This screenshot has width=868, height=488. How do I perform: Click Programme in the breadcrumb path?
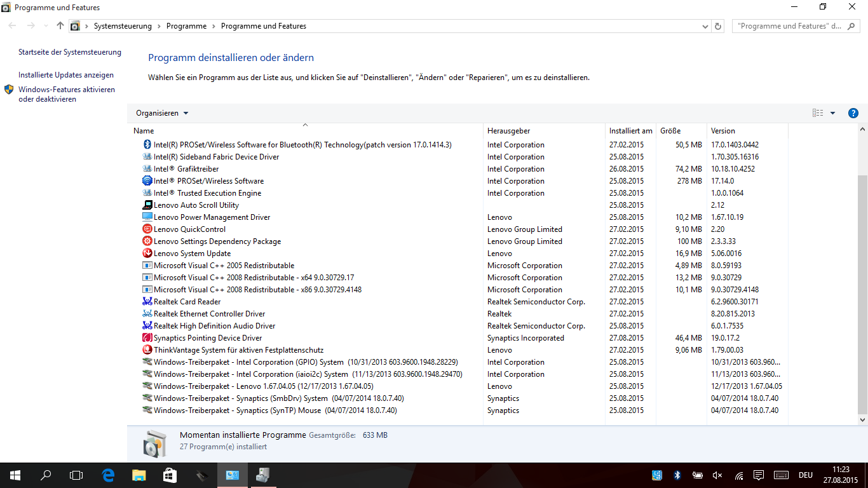tap(186, 26)
